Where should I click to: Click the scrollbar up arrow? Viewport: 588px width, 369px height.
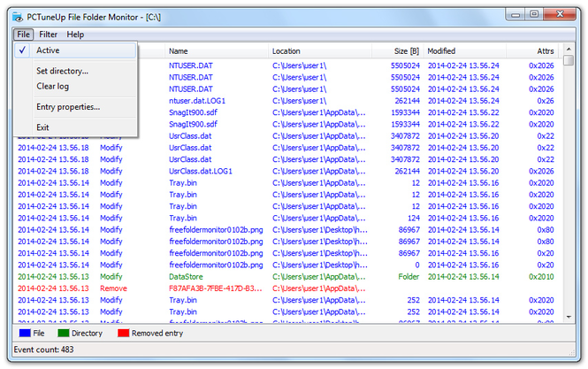click(569, 50)
